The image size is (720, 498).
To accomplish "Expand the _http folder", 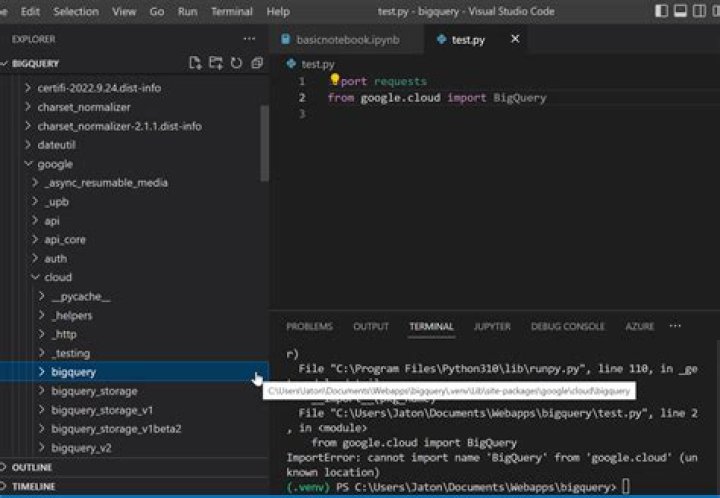I will (x=133, y=334).
